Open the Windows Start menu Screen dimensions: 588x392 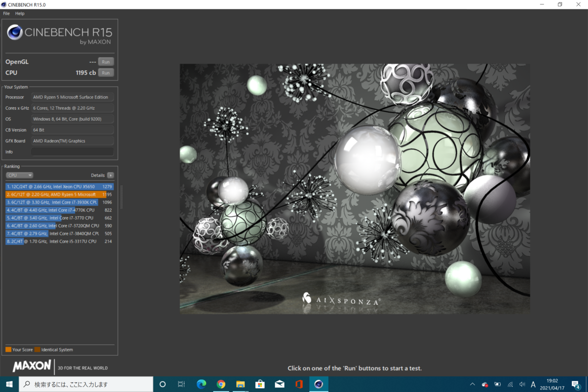[x=9, y=384]
